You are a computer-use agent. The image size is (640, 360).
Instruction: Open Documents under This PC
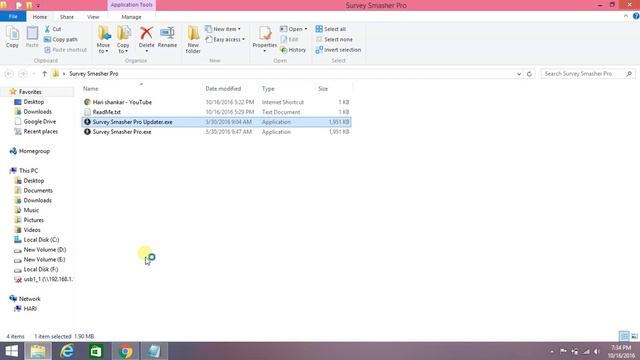click(38, 191)
